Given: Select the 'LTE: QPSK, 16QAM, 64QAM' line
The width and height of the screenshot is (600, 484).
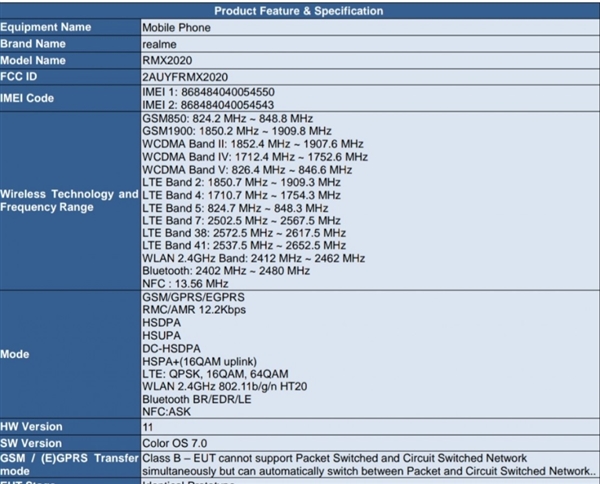Looking at the screenshot, I should (x=215, y=374).
